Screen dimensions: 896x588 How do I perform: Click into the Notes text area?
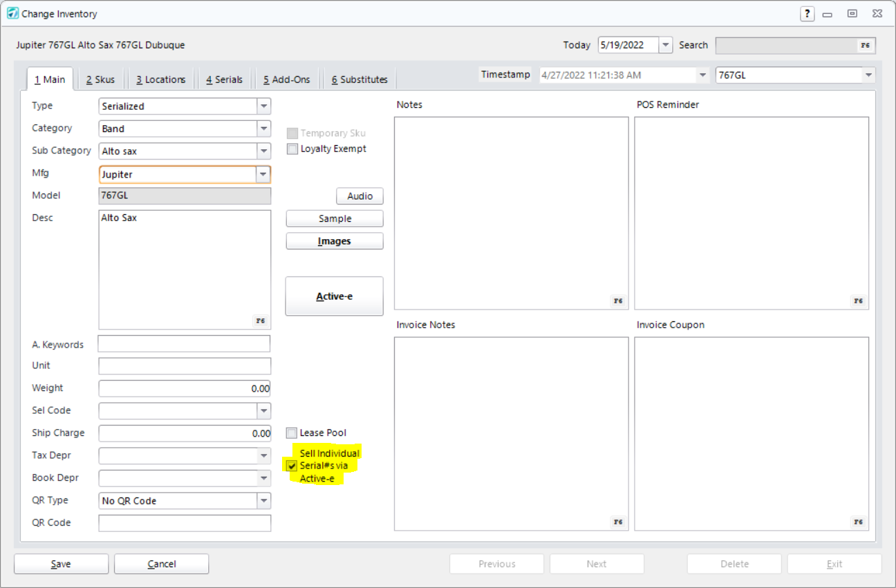point(511,213)
